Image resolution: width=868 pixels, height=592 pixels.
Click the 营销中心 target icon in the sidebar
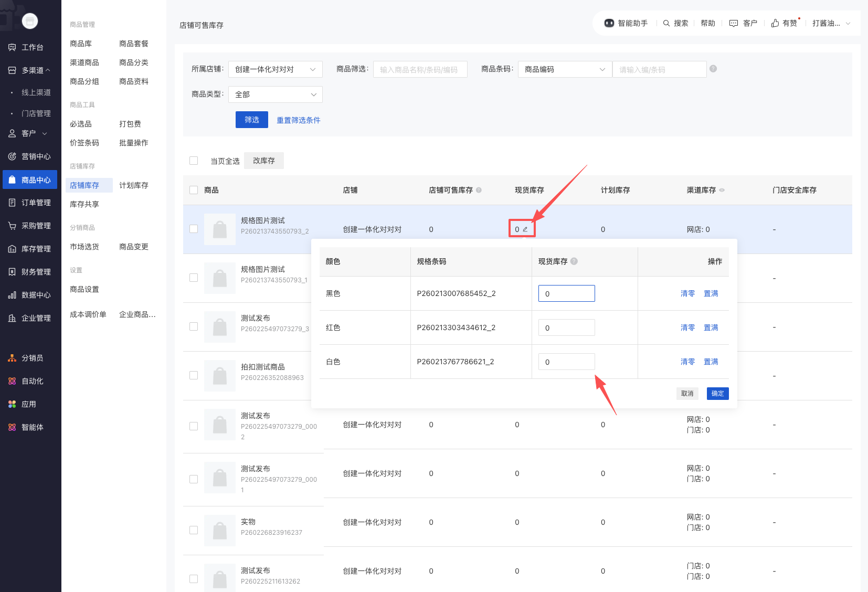(12, 156)
